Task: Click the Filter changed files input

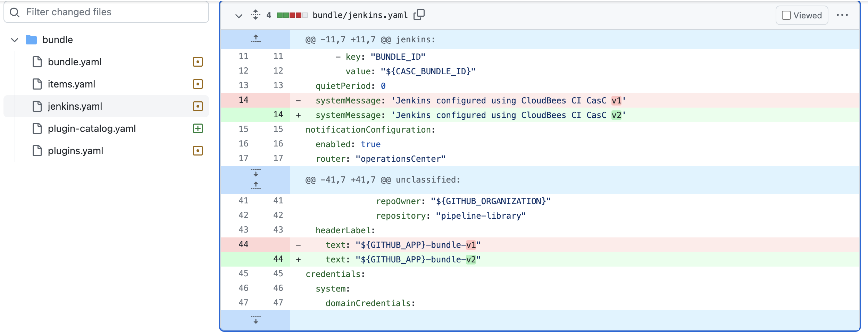Action: (104, 12)
